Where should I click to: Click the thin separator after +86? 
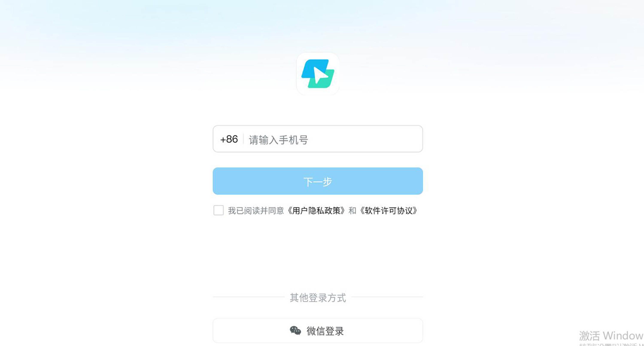pos(243,139)
